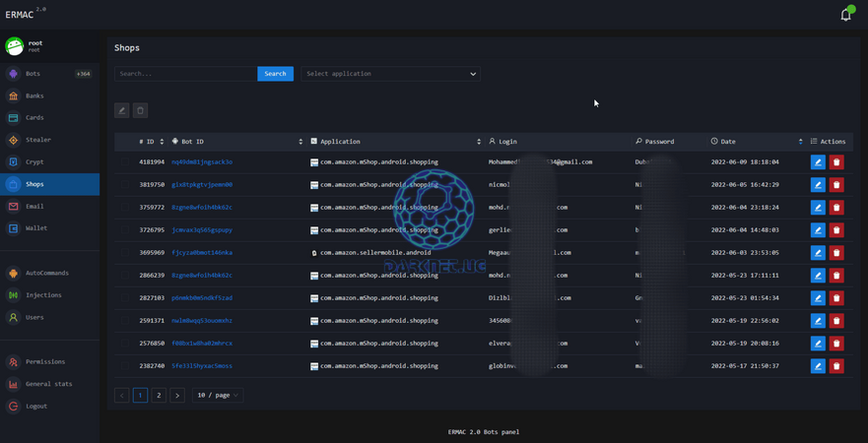This screenshot has height=443, width=868.
Task: Click the blue Search button
Action: [275, 74]
